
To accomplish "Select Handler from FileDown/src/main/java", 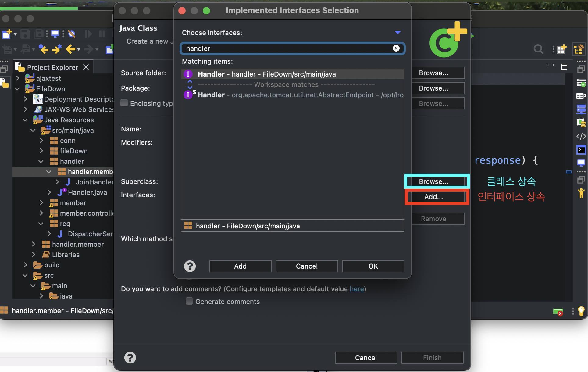I will pyautogui.click(x=266, y=74).
